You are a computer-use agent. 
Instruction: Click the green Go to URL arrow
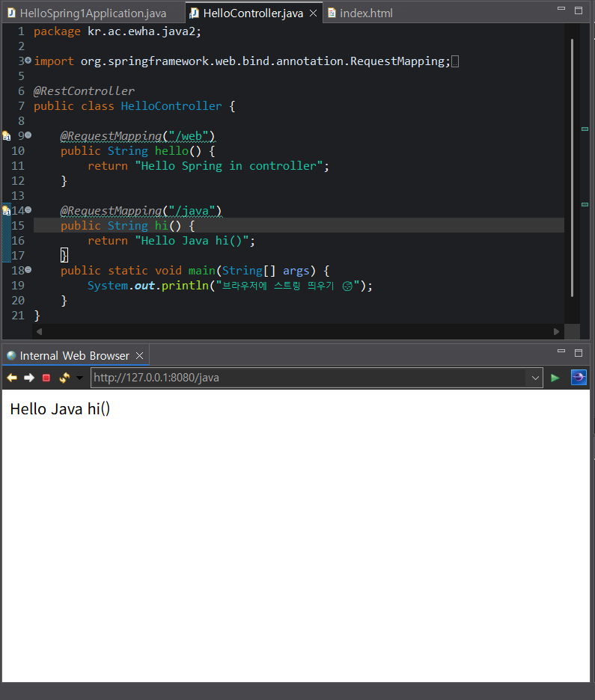pos(555,378)
